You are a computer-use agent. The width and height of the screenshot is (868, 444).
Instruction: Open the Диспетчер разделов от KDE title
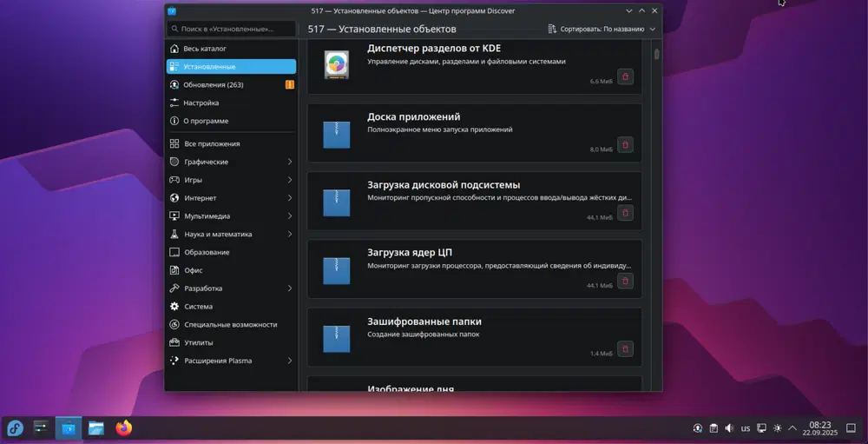(434, 49)
